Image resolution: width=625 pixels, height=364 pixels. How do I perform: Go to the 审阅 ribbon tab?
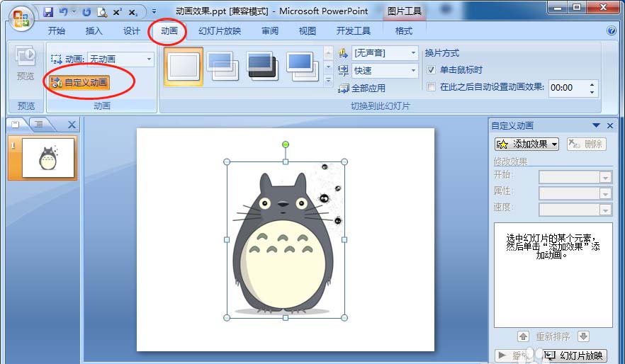pyautogui.click(x=270, y=30)
